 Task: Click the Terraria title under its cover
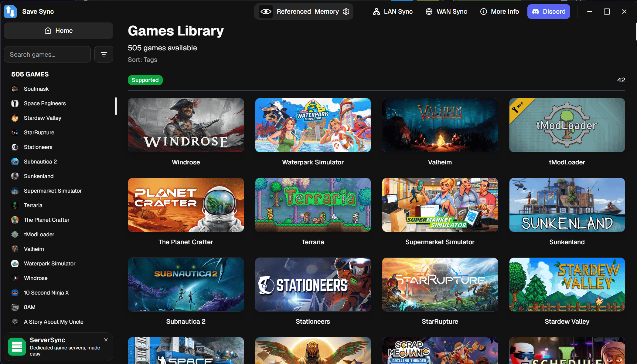(313, 242)
